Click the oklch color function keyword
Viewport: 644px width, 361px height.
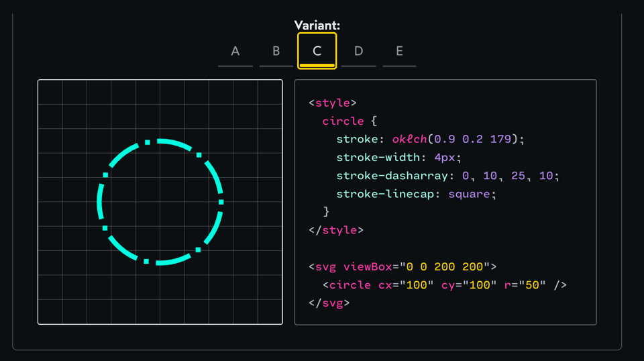click(x=409, y=140)
